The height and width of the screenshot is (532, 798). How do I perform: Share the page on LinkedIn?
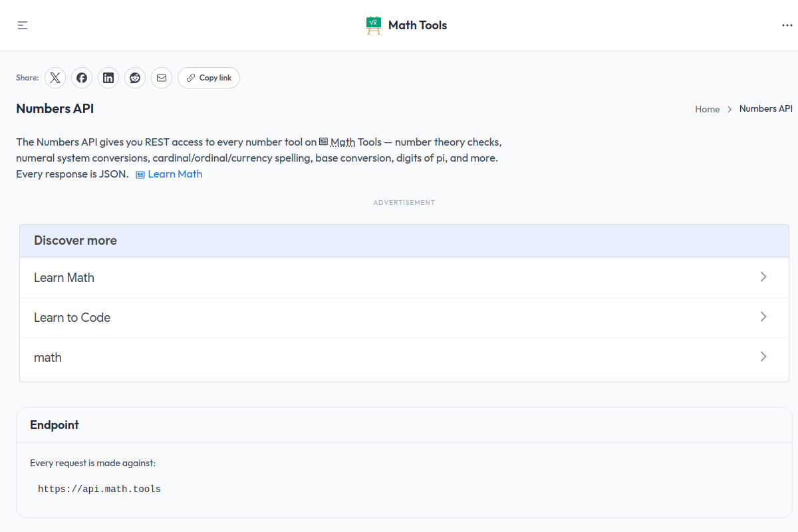[x=108, y=78]
